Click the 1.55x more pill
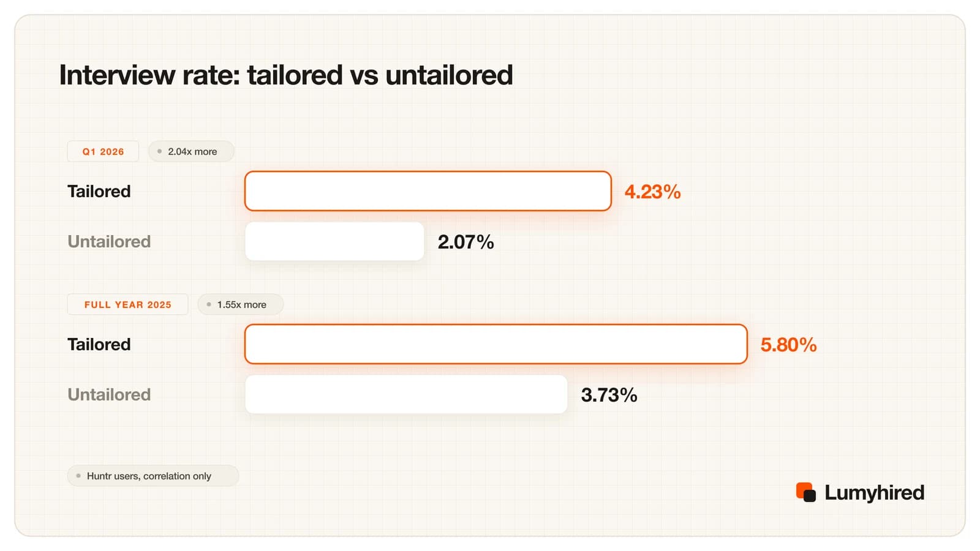The image size is (980, 551). click(x=240, y=304)
